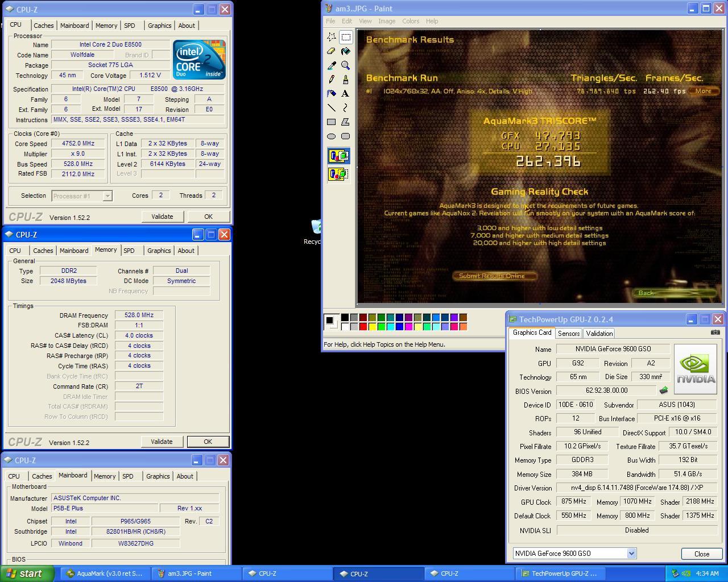This screenshot has width=728, height=582.
Task: Open Caches tab in processor-info CPU-Z window
Action: click(44, 26)
